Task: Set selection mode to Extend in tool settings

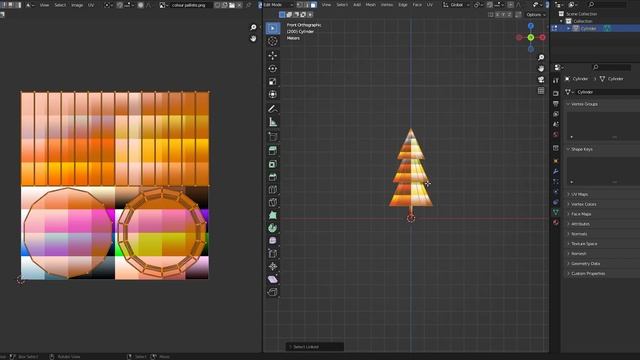Action: point(289,14)
